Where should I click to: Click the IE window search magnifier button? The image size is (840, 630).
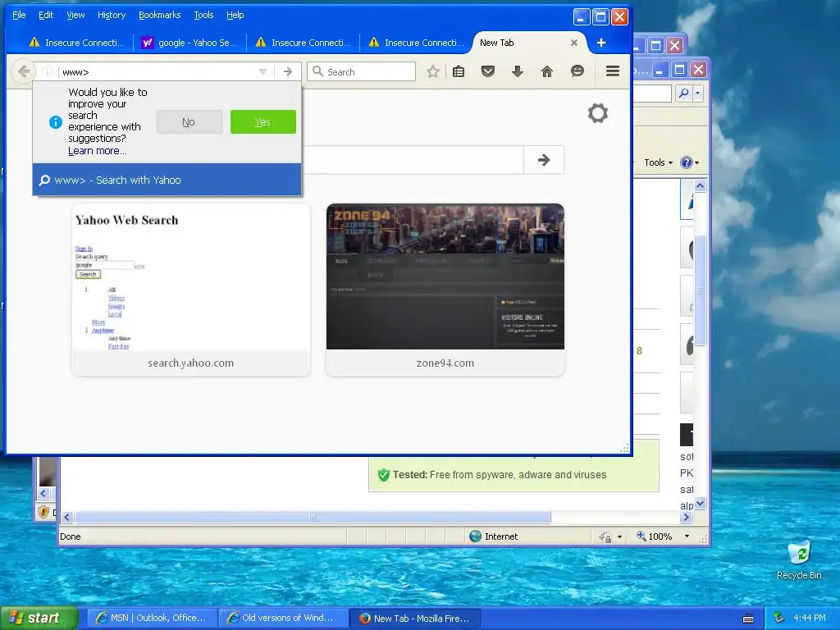(683, 93)
